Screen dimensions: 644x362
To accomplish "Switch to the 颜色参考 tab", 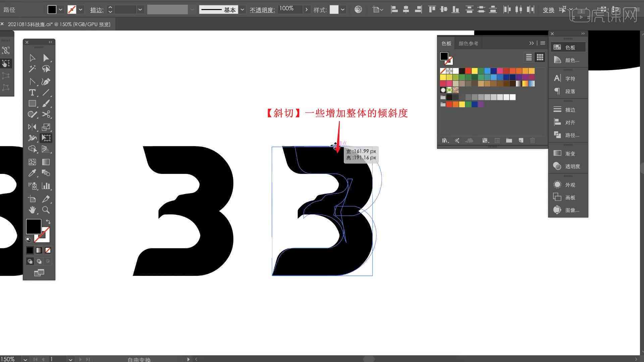I will click(468, 44).
